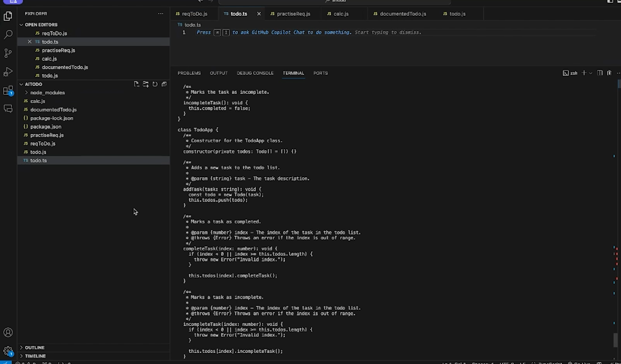This screenshot has height=364, width=621.
Task: Collapse all folders in the explorer
Action: point(164,84)
